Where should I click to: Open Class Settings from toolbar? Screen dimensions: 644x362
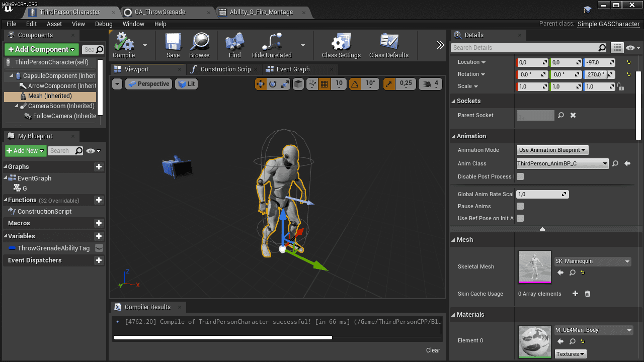[341, 45]
